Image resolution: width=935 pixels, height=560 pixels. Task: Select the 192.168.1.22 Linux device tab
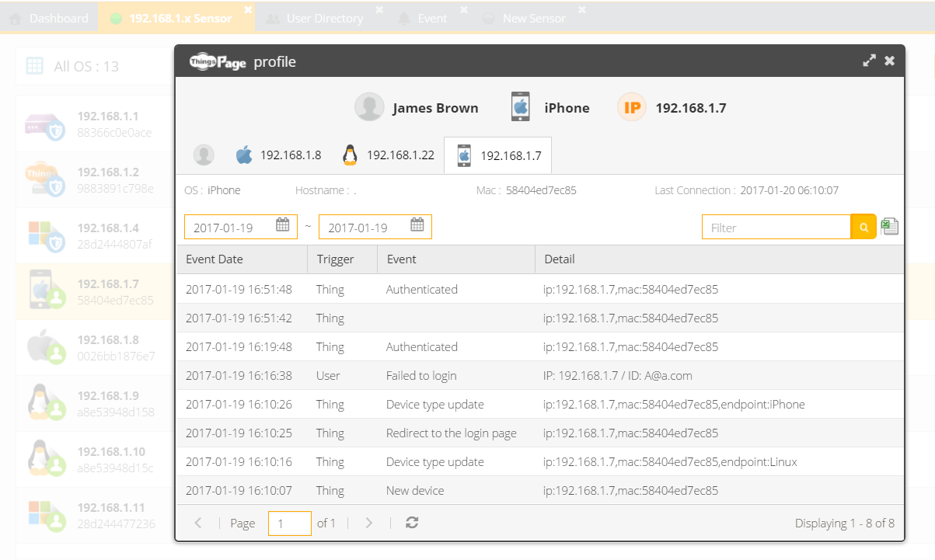pyautogui.click(x=388, y=155)
